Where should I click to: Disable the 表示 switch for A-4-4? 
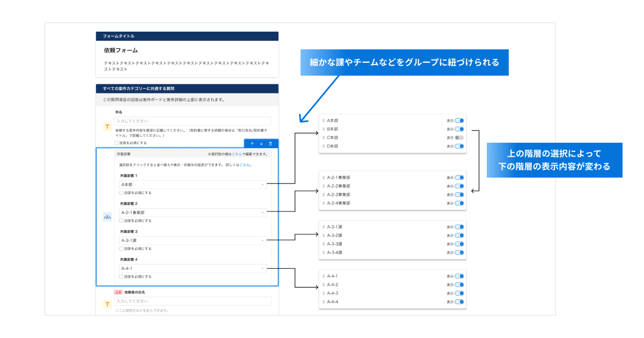[459, 302]
